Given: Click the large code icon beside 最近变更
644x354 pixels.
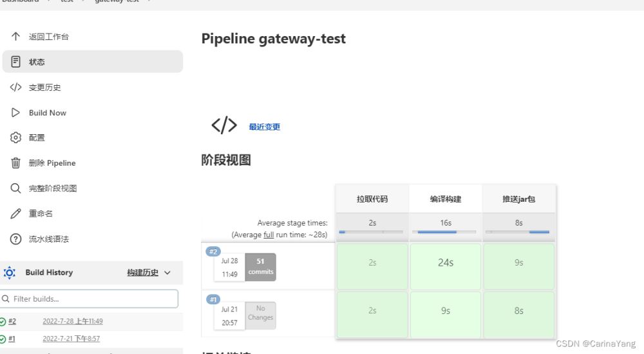Looking at the screenshot, I should pyautogui.click(x=224, y=125).
